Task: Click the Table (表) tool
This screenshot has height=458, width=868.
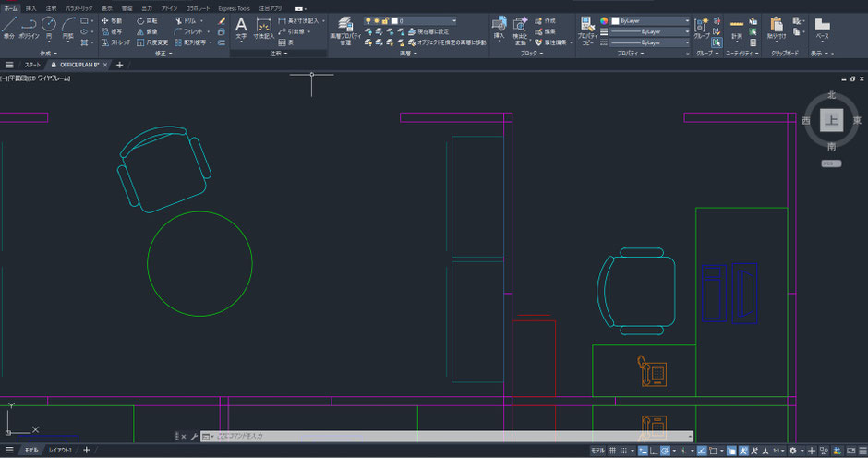Action: 285,42
